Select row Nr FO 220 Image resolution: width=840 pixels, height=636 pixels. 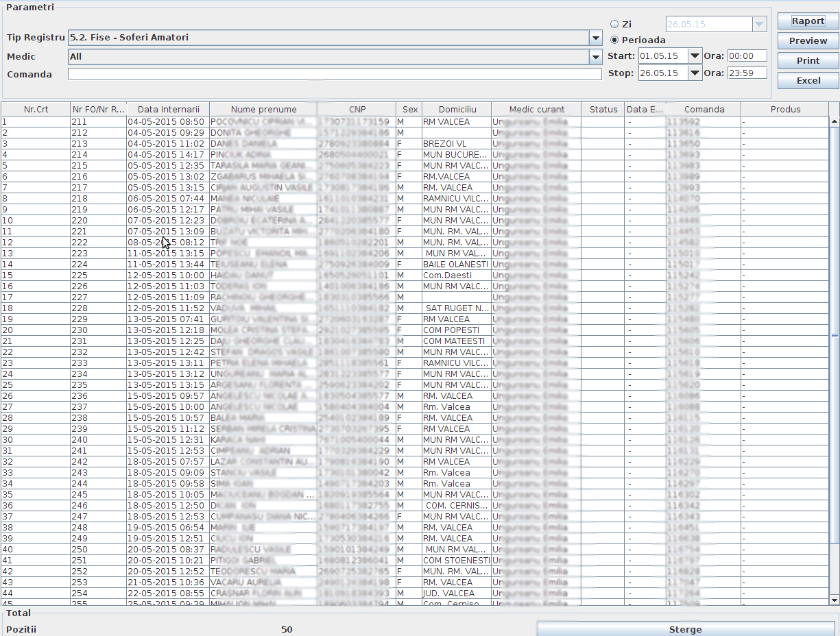pyautogui.click(x=415, y=220)
